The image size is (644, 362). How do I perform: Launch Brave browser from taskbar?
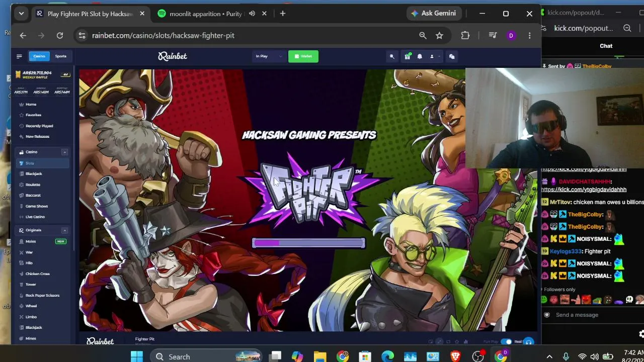pyautogui.click(x=455, y=356)
